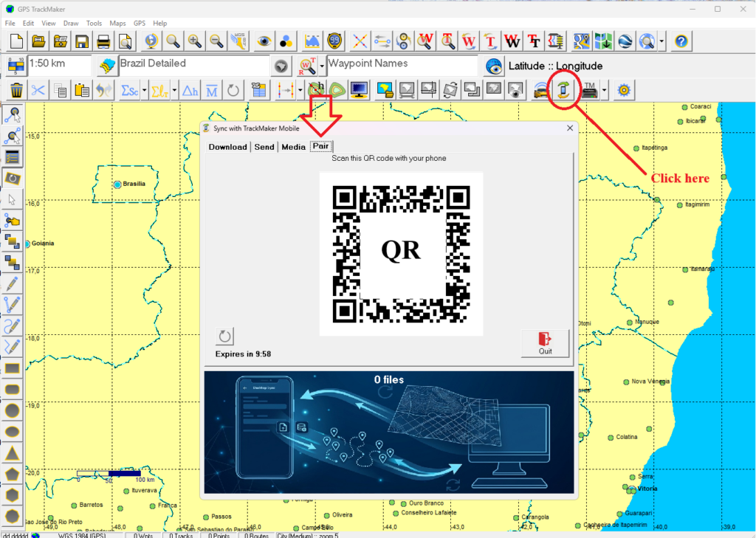756x538 pixels.
Task: Click the QR code image
Action: tap(401, 254)
